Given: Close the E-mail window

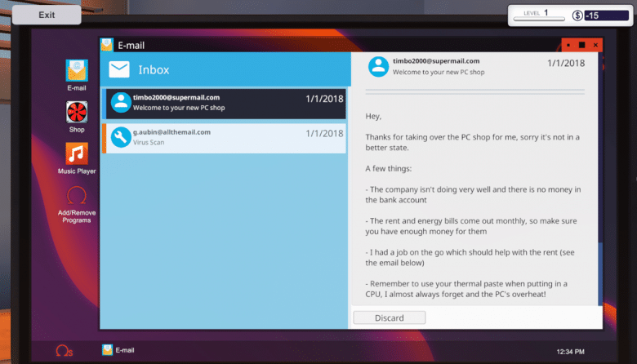Looking at the screenshot, I should [x=595, y=45].
